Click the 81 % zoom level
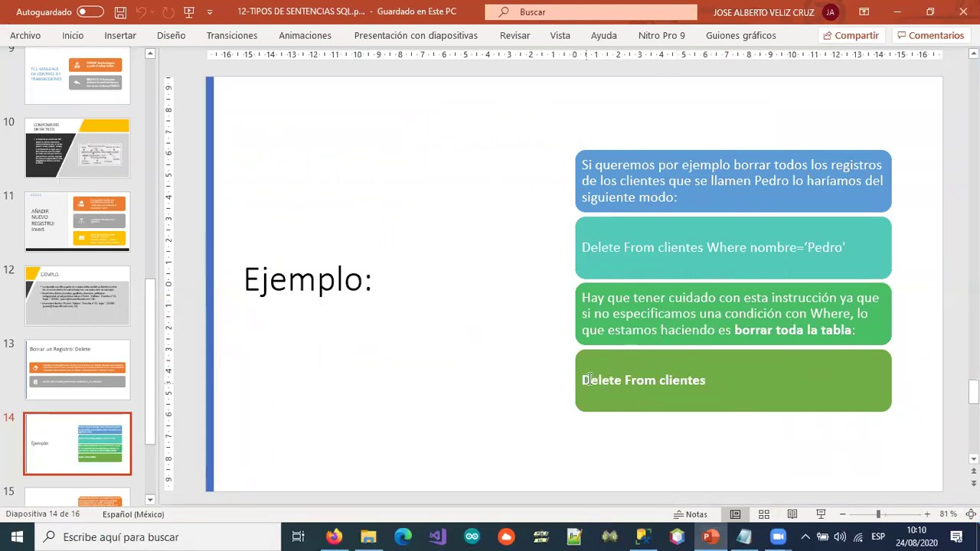Screen dimensions: 980x551 point(948,514)
